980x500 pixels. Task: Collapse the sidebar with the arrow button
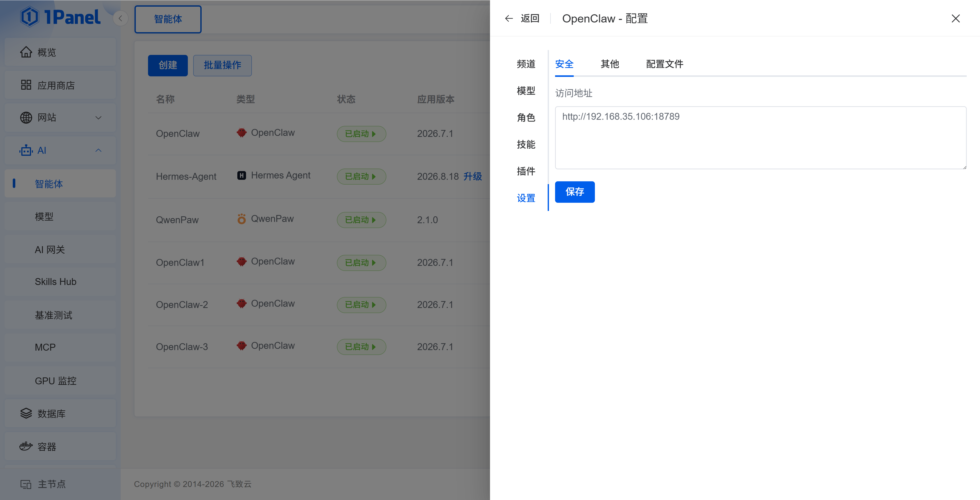pos(120,18)
